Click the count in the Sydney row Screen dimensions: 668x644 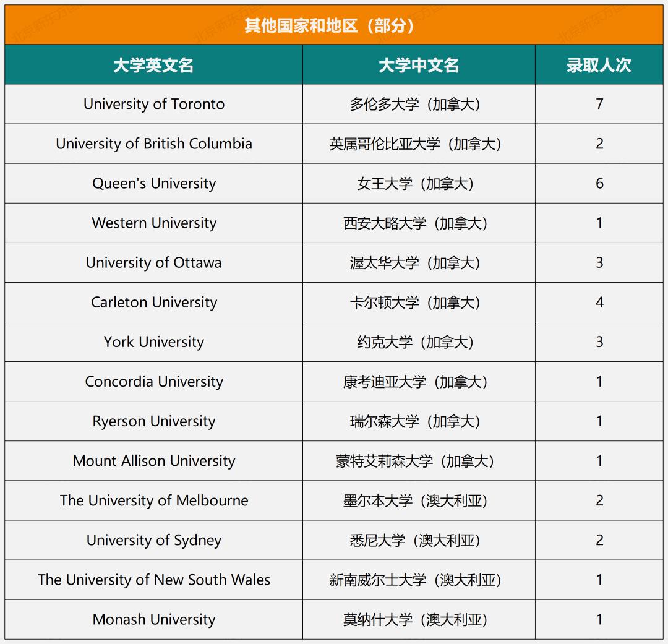pos(599,540)
